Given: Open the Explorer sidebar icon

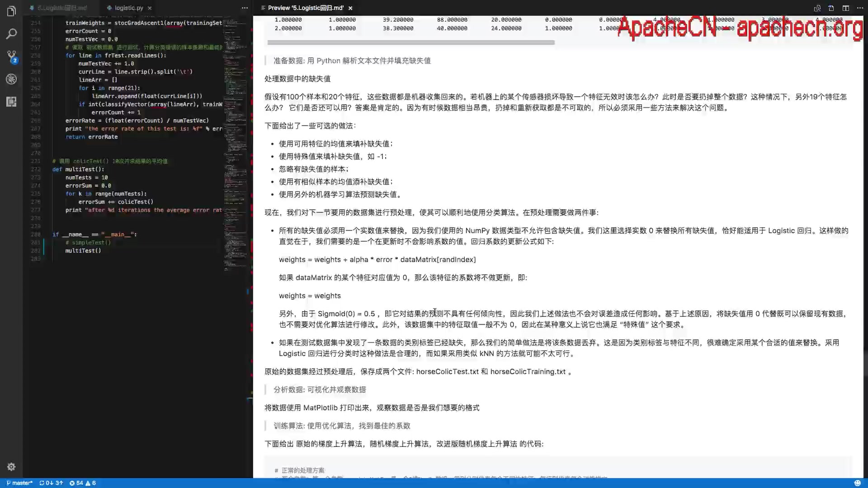Looking at the screenshot, I should pos(11,11).
